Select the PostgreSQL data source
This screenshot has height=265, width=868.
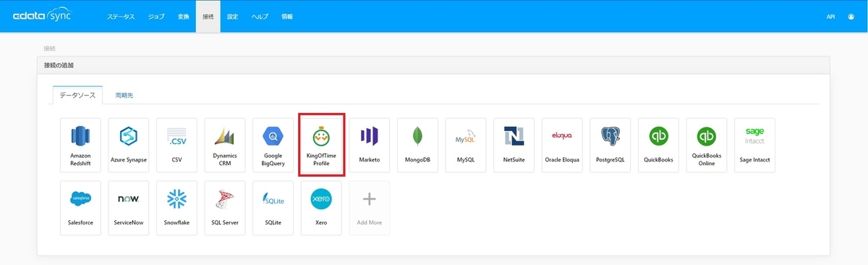(610, 146)
